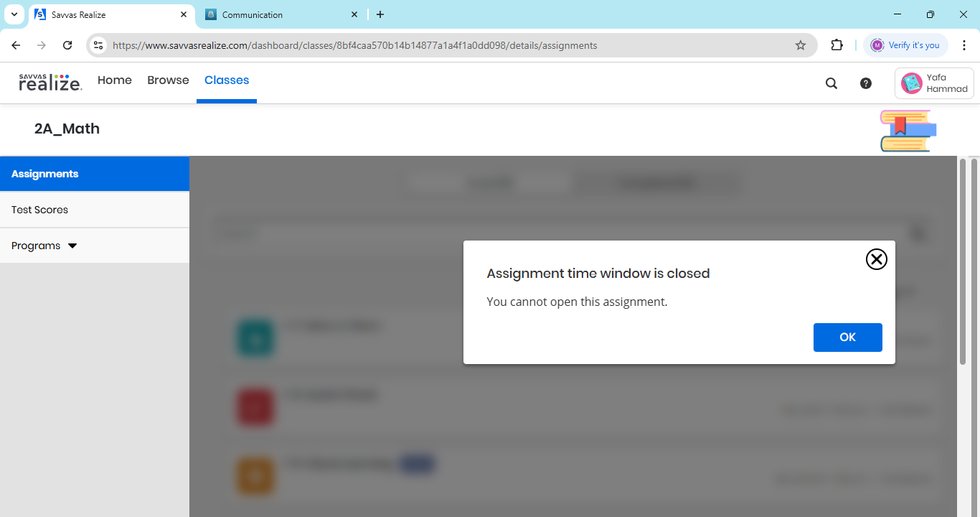Go back using browser back arrow
The width and height of the screenshot is (980, 517).
[x=16, y=45]
